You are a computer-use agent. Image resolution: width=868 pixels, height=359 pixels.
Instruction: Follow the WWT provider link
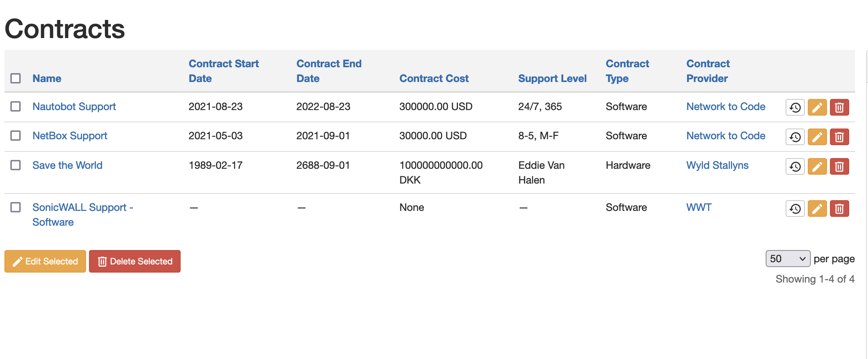point(698,207)
